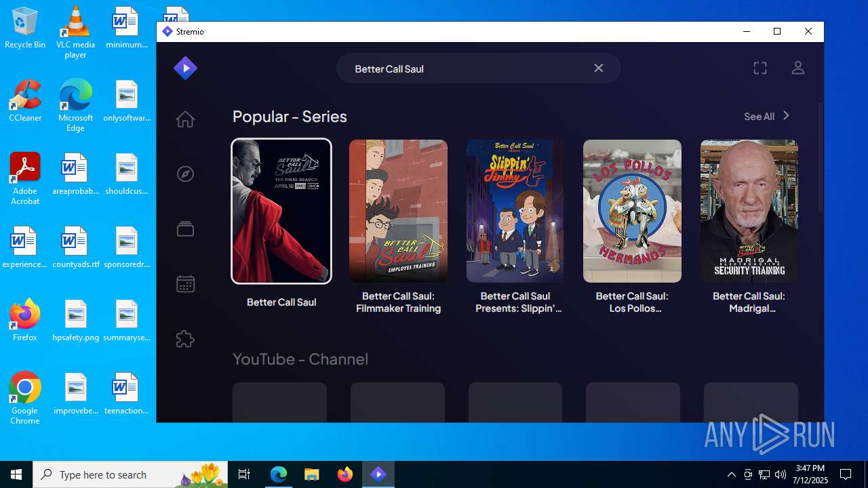Click 'Better Call Saul: Madrigal' title
Image resolution: width=868 pixels, height=488 pixels.
tap(749, 302)
